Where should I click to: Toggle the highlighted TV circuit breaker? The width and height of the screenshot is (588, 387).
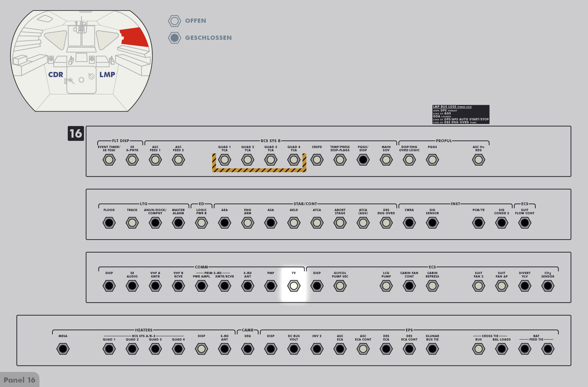[294, 286]
